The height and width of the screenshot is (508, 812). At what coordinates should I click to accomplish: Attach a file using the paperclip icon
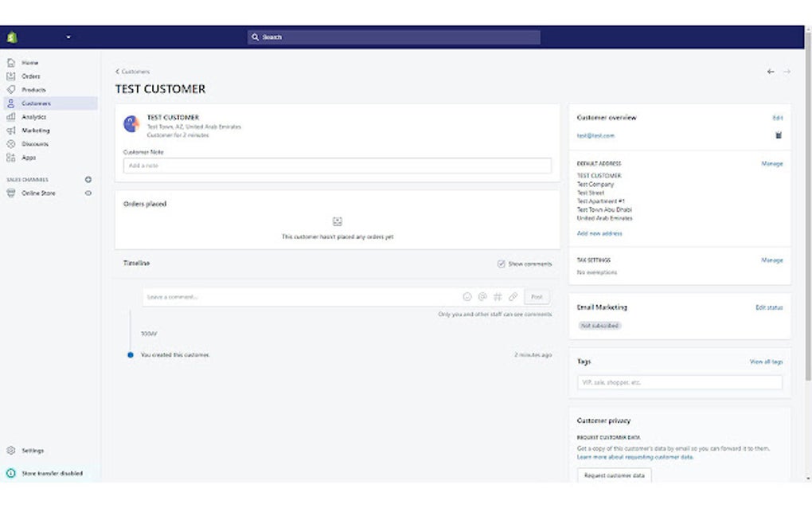click(513, 296)
